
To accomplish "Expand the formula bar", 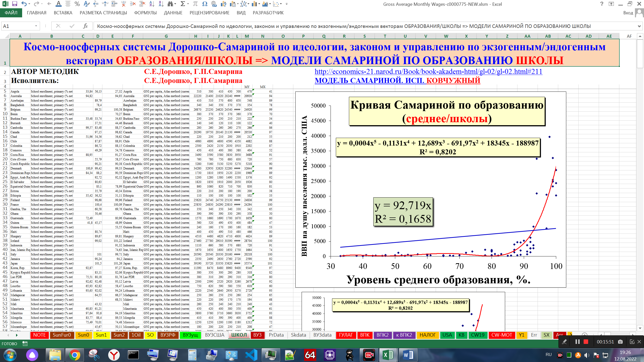I will pyautogui.click(x=639, y=26).
